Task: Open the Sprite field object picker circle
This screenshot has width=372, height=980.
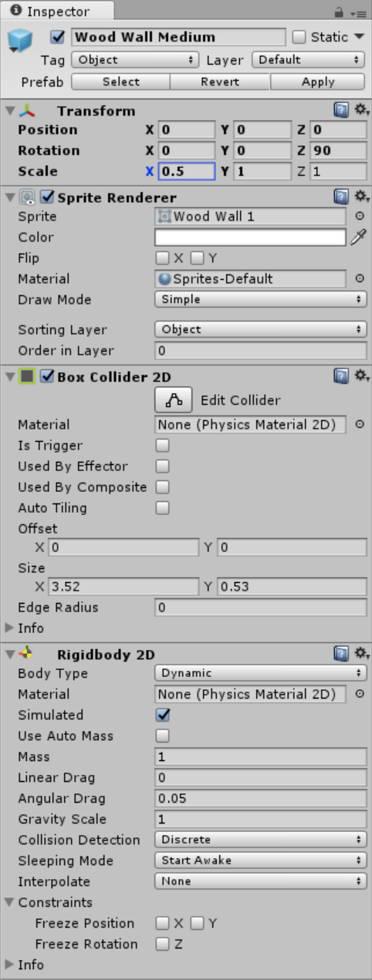Action: [360, 217]
